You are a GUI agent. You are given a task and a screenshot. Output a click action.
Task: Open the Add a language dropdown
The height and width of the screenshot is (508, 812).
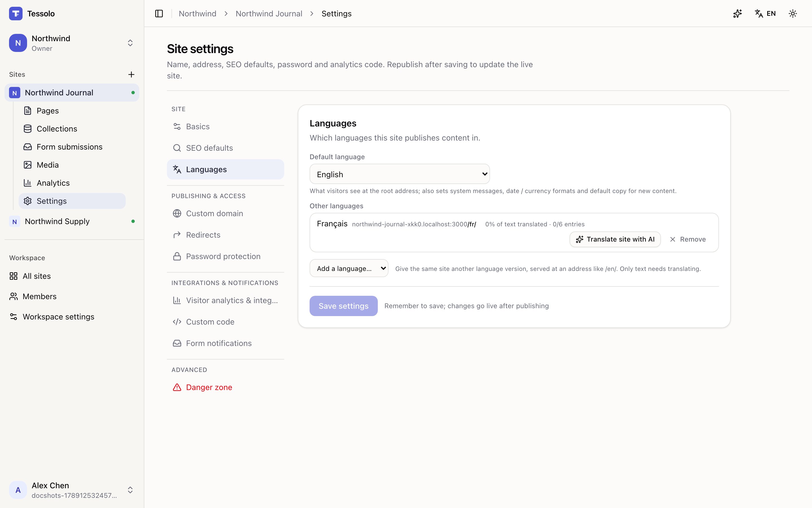(x=349, y=268)
